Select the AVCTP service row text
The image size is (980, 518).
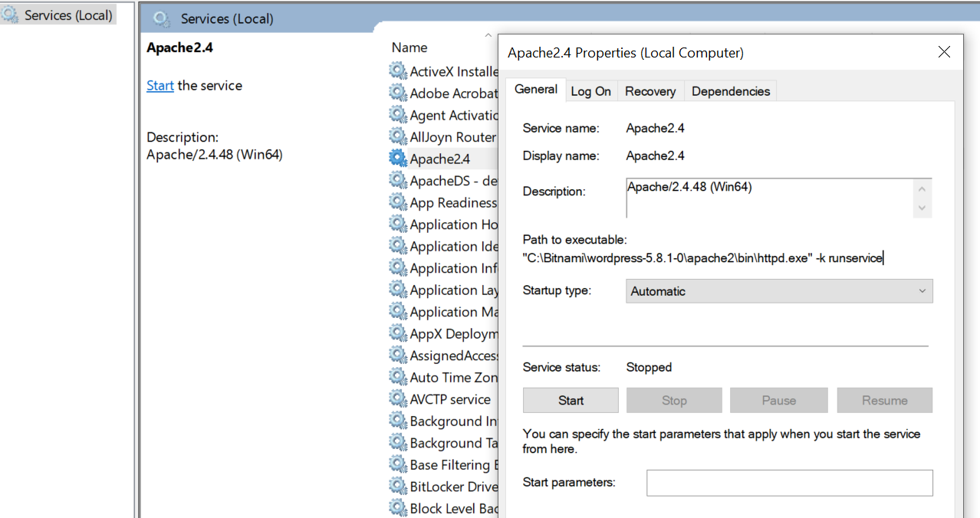pyautogui.click(x=450, y=399)
